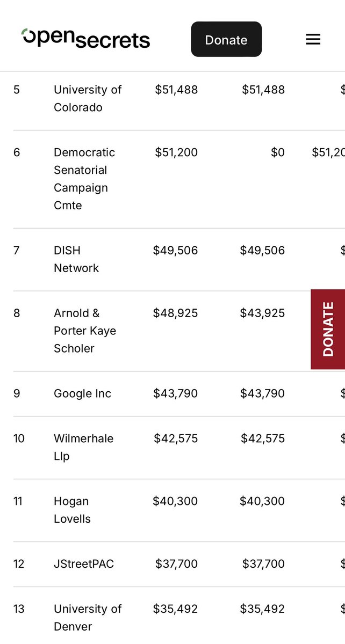345x644 pixels.
Task: Select Wilmerhale Llp in the table
Action: point(83,447)
